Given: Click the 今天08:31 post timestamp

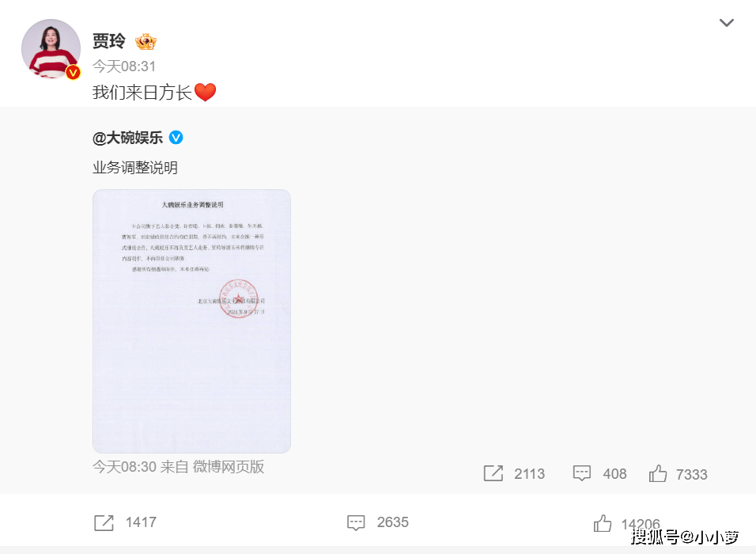Looking at the screenshot, I should click(124, 66).
